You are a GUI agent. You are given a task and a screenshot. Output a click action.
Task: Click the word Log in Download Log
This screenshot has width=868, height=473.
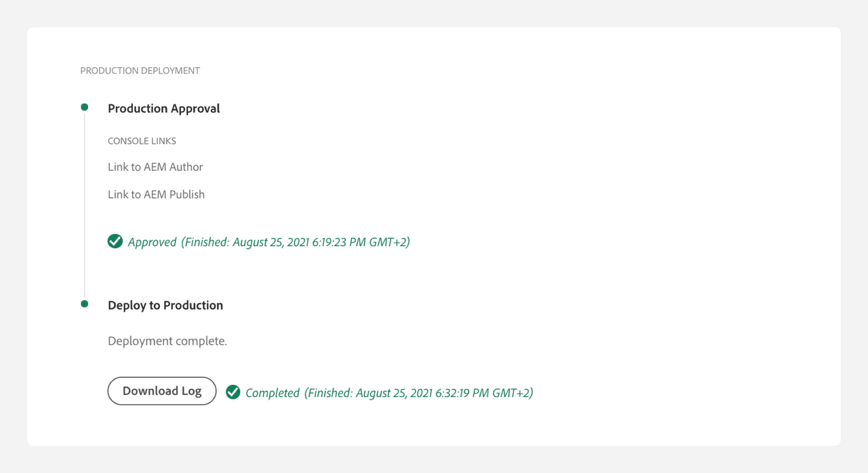pyautogui.click(x=192, y=391)
